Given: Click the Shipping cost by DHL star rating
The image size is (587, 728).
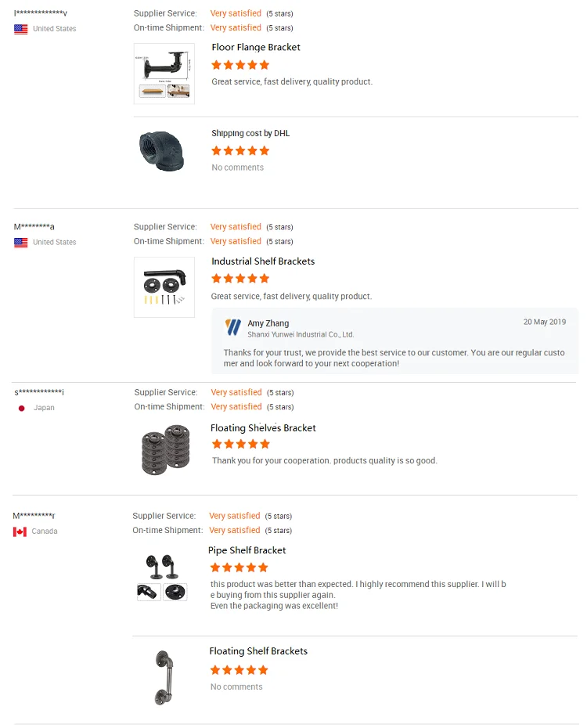Looking at the screenshot, I should (240, 150).
